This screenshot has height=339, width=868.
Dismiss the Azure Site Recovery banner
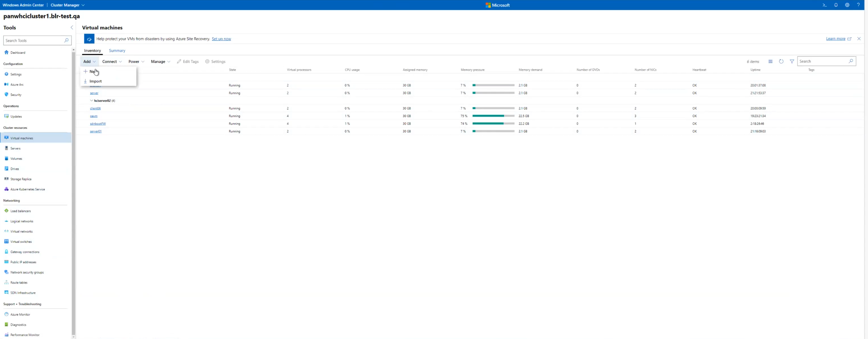[x=859, y=39]
